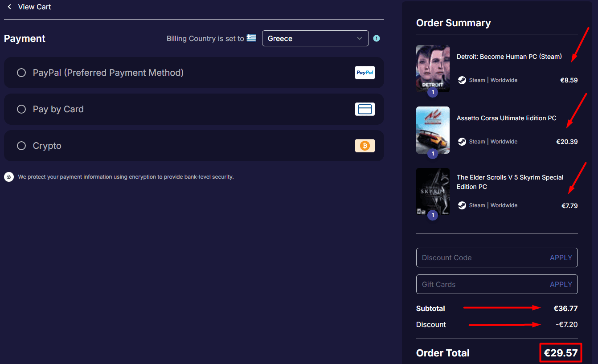Click the Discount label in the totals

tap(431, 324)
